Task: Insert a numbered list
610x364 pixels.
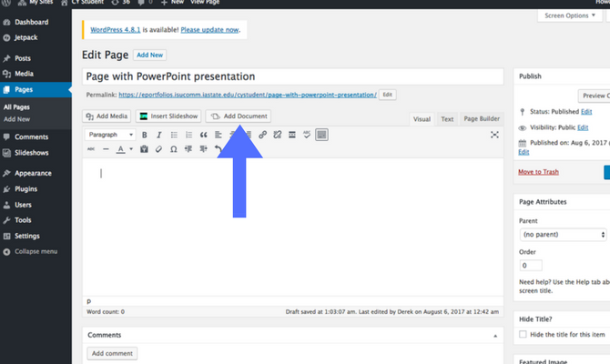Action: [188, 135]
